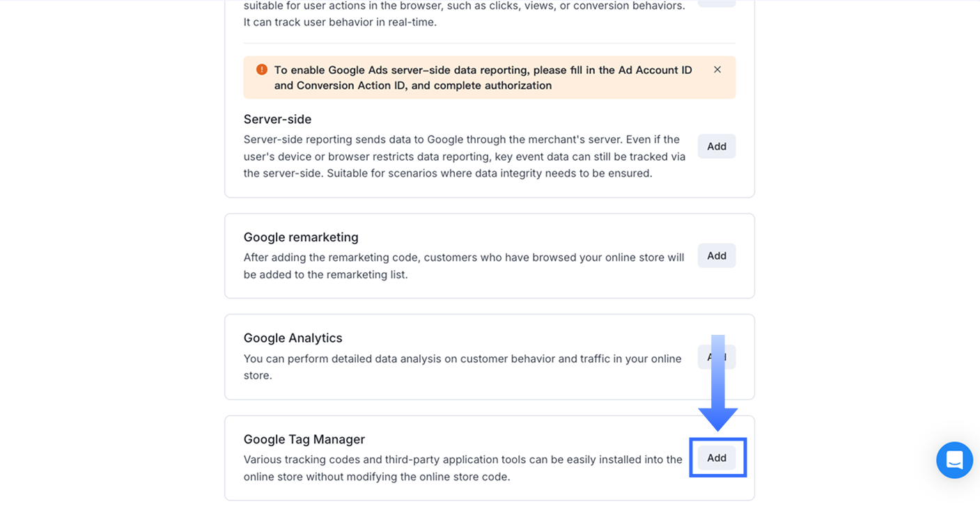Add Server-side reporting
The height and width of the screenshot is (529, 980).
717,146
